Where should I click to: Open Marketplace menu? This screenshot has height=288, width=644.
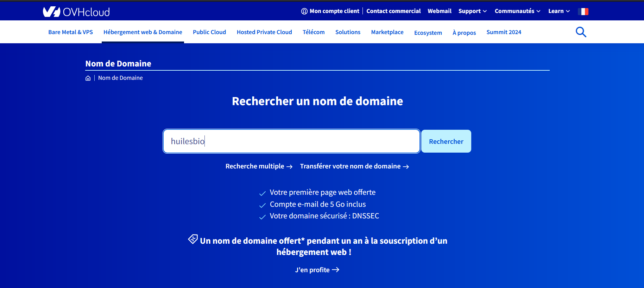click(x=387, y=32)
